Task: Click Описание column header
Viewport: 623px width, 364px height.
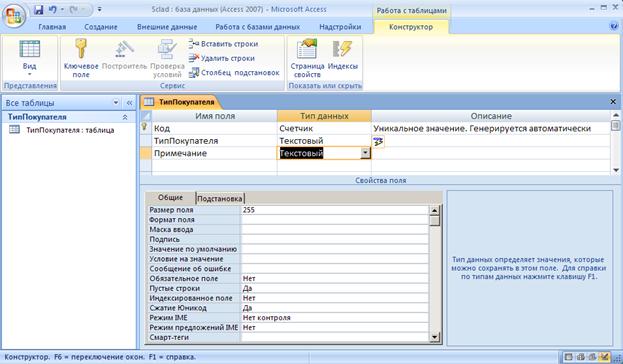Action: coord(491,116)
